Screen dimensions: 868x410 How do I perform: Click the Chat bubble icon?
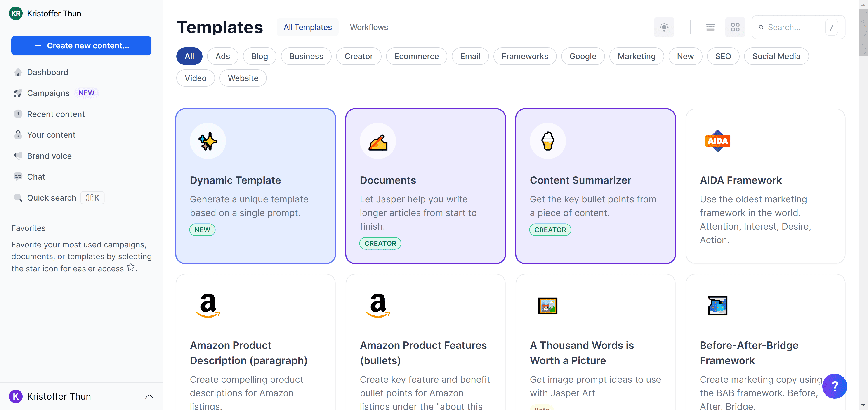18,177
